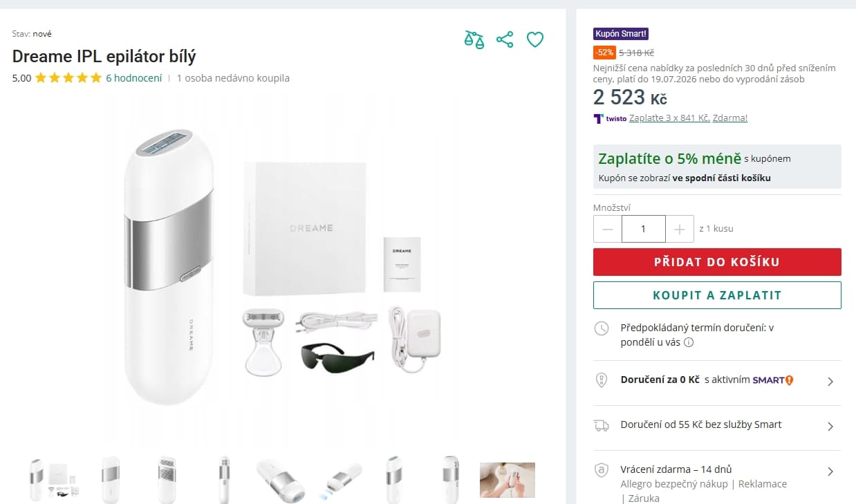Click the compare products scales icon

pos(474,39)
